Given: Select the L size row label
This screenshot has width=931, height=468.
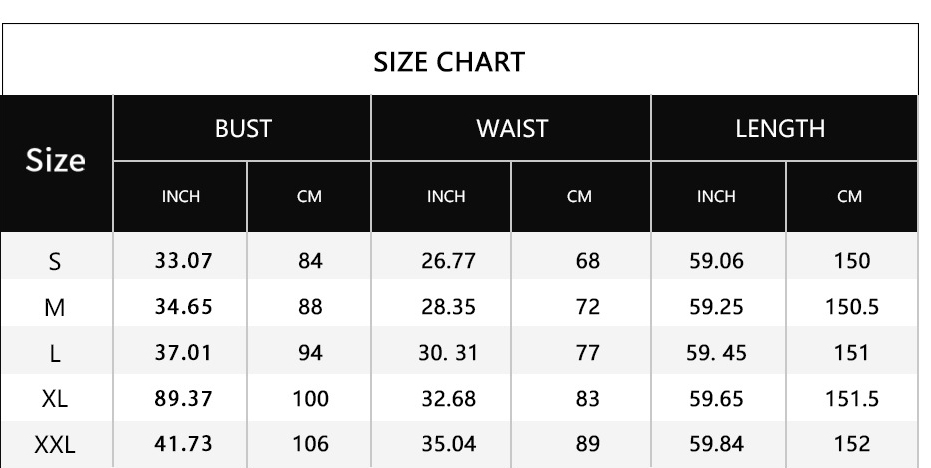Looking at the screenshot, I should click(x=56, y=354).
